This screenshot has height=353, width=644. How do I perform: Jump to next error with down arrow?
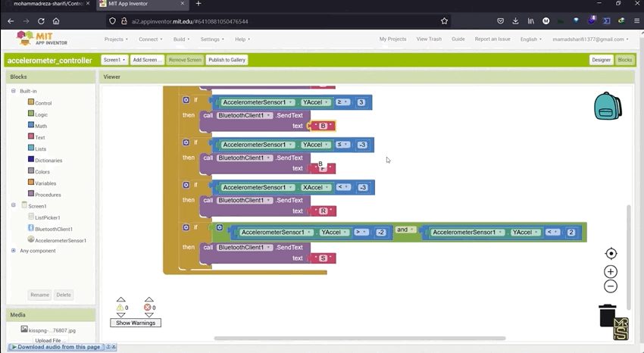pyautogui.click(x=149, y=315)
